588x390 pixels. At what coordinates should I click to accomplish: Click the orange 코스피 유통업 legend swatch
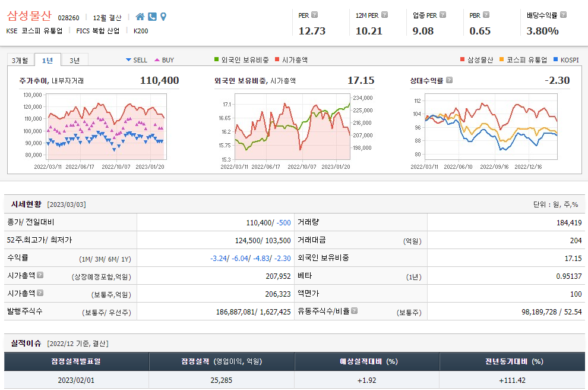(x=502, y=59)
